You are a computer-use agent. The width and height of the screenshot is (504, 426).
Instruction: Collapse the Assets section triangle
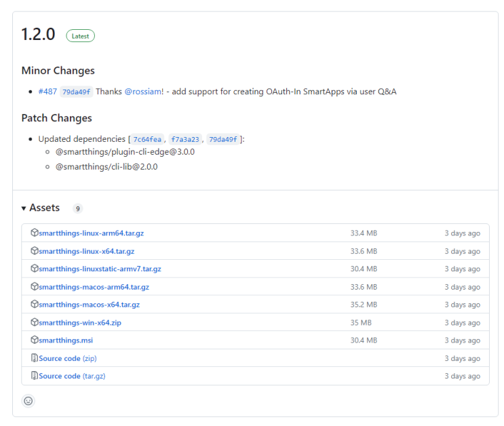(24, 208)
